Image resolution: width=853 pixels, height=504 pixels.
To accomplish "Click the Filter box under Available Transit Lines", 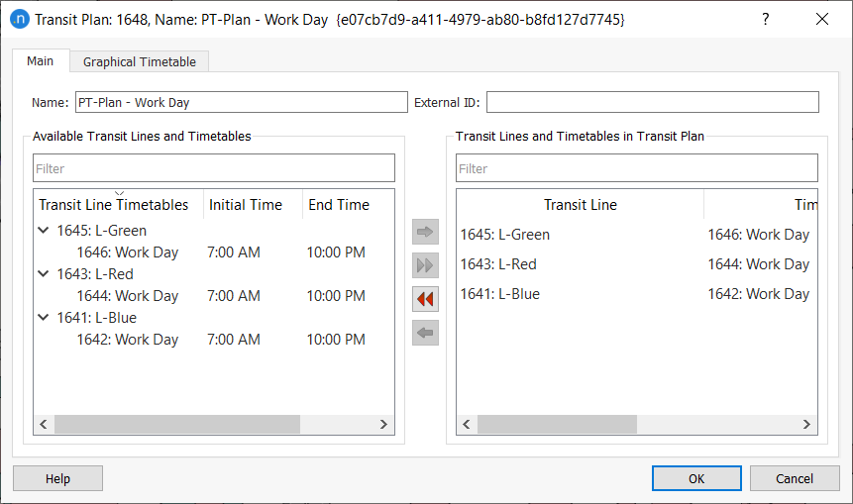I will (x=214, y=168).
